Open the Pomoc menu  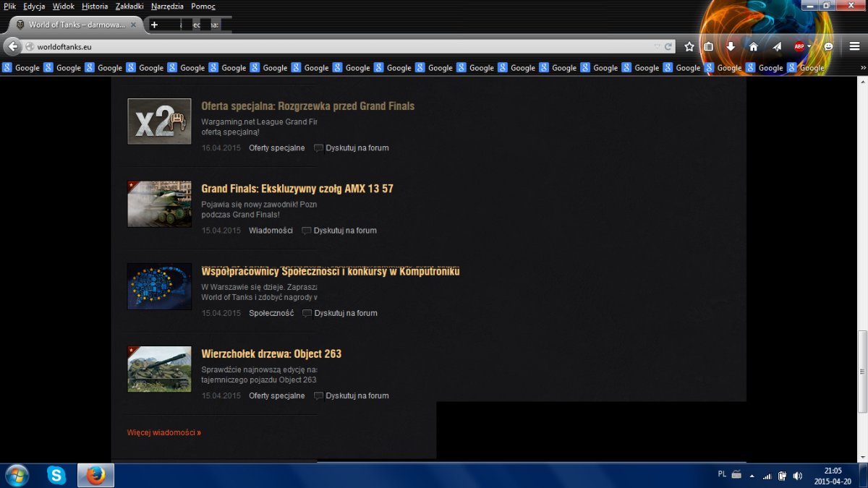tap(203, 6)
